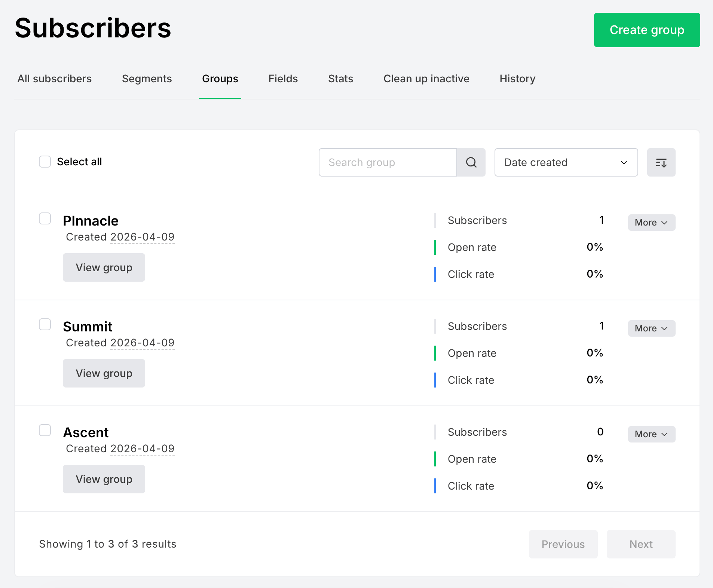Expand the More menu for Summit

[651, 328]
